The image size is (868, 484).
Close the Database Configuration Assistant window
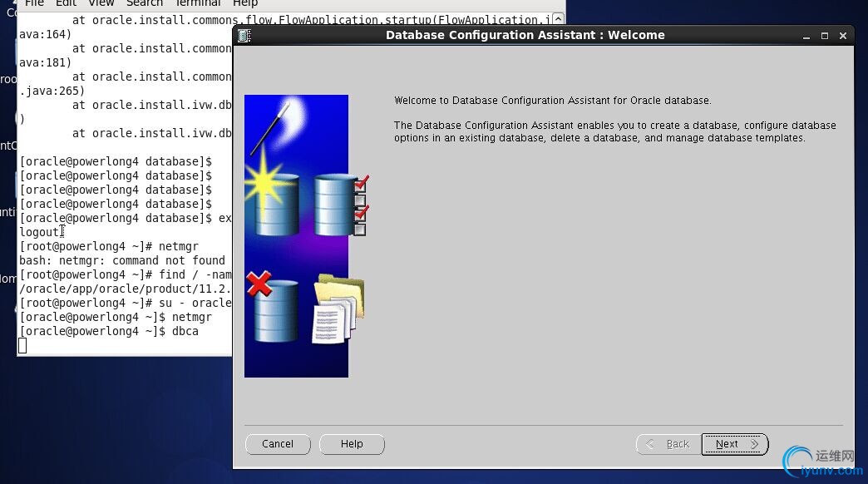pyautogui.click(x=842, y=36)
